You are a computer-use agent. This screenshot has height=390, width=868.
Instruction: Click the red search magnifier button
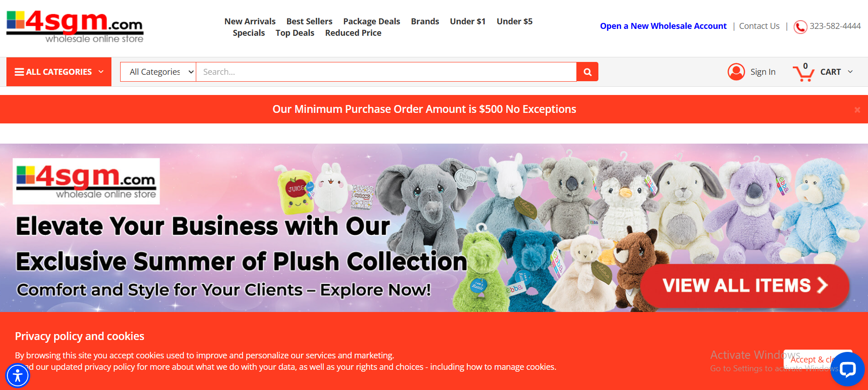point(587,72)
